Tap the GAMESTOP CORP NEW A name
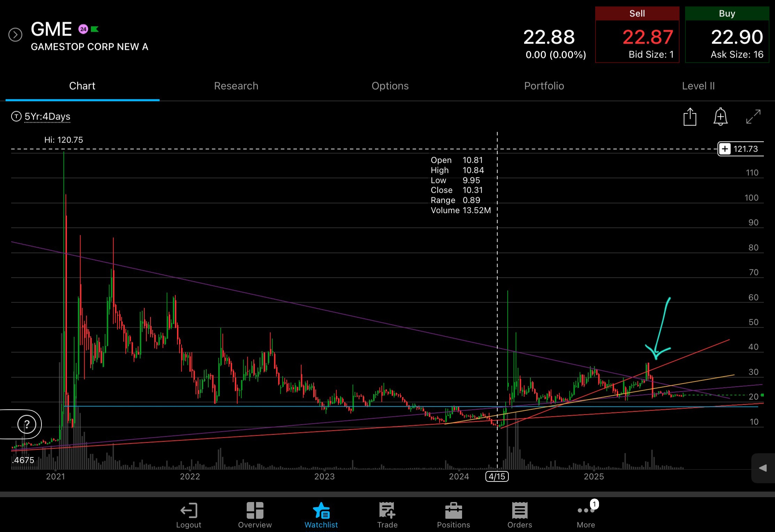 point(90,47)
